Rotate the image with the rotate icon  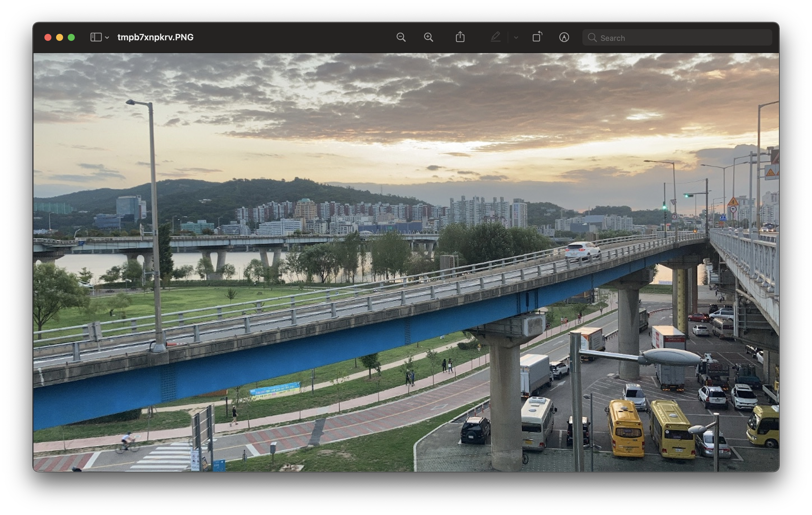(x=537, y=37)
